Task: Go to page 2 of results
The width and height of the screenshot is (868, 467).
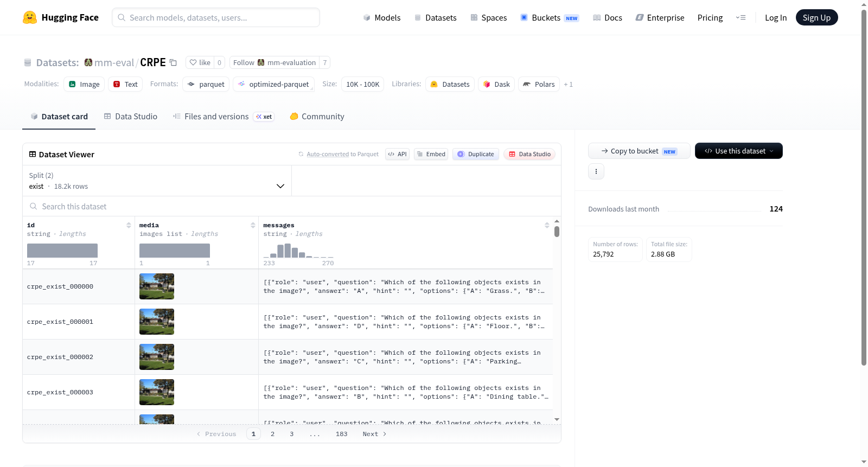Action: pyautogui.click(x=272, y=434)
